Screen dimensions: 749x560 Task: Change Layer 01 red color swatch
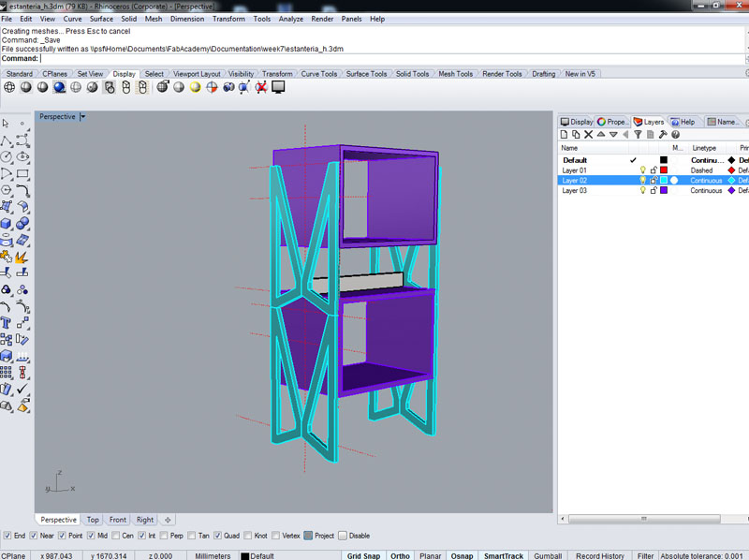[x=664, y=170]
